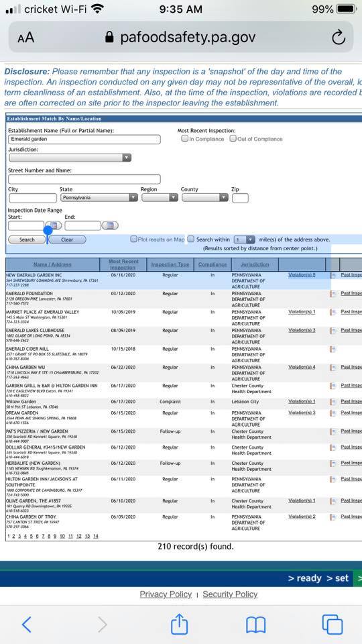This screenshot has width=362, height=644.
Task: Click the City input field
Action: click(x=33, y=198)
